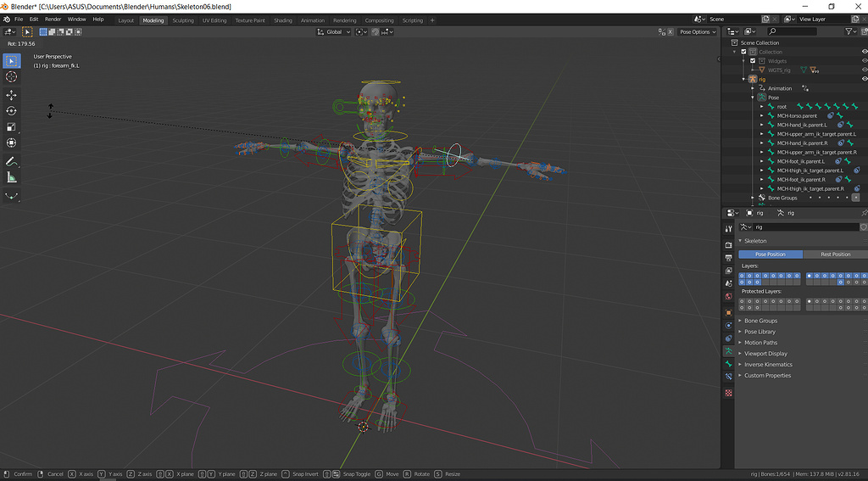This screenshot has height=481, width=868.
Task: Switch to the Sculpting workspace tab
Action: tap(183, 20)
